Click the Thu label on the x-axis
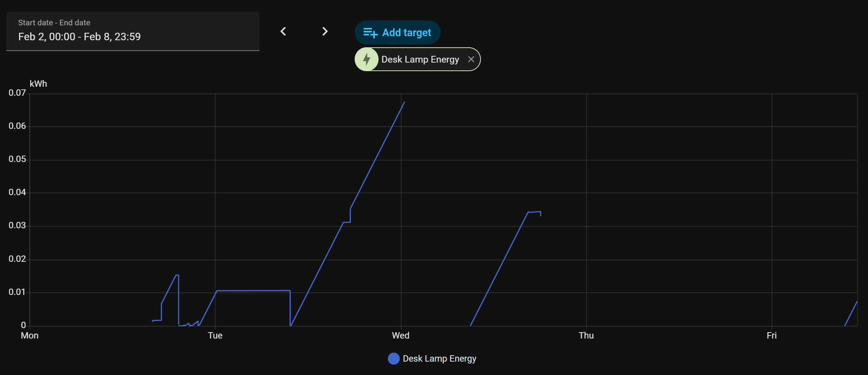 (586, 336)
